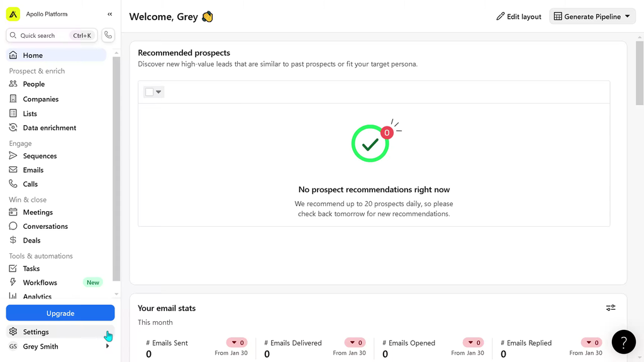
Task: Go to Companies in the sidebar
Action: [x=41, y=99]
